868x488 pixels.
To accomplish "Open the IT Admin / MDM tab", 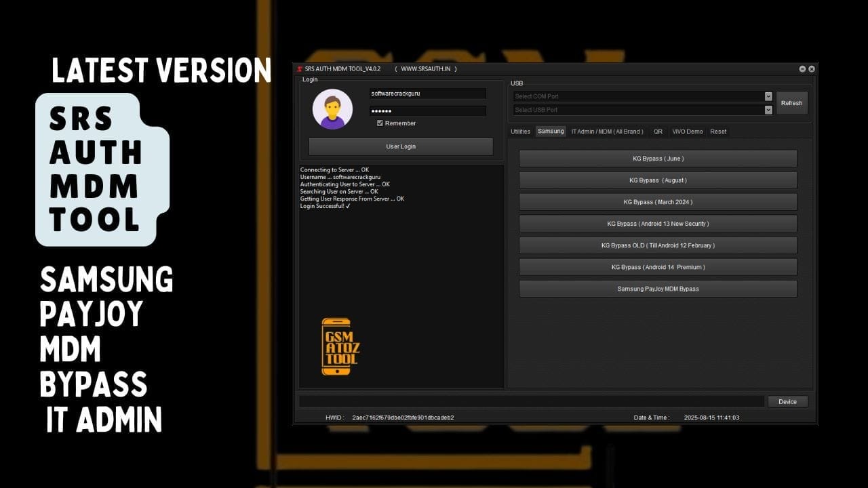I will pos(607,131).
